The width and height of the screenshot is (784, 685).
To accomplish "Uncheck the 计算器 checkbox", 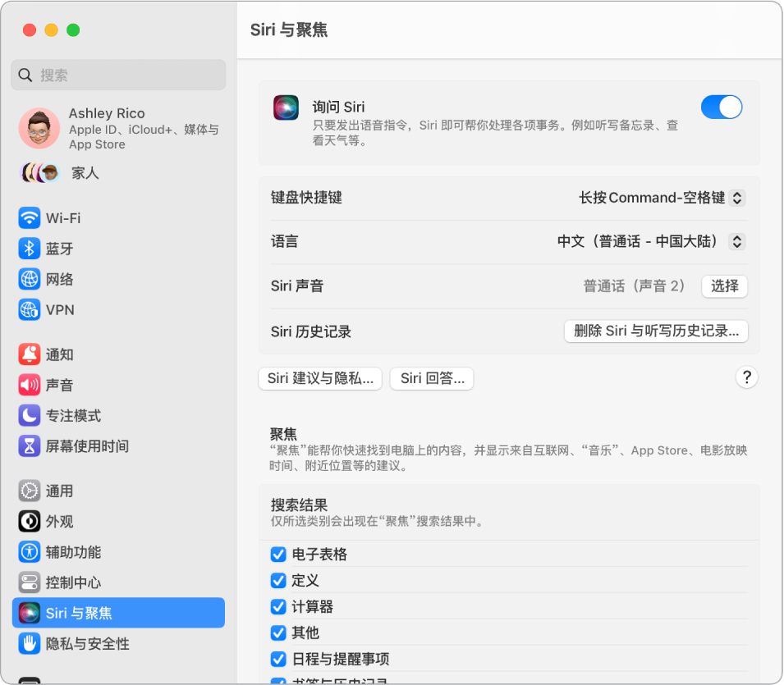I will point(278,606).
